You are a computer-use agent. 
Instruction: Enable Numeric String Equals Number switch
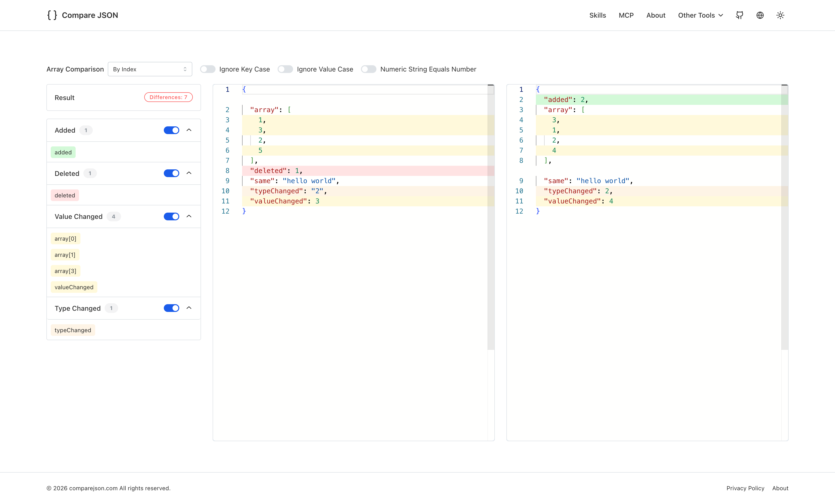coord(368,69)
